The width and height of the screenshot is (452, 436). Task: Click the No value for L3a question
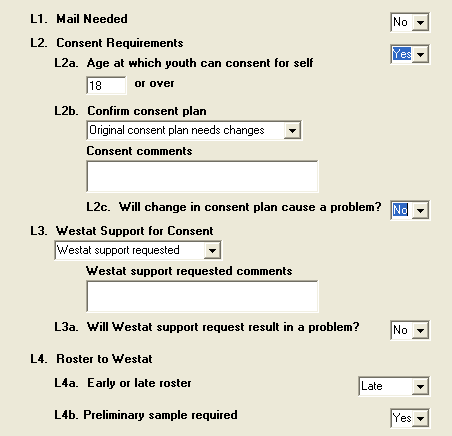[x=400, y=330]
